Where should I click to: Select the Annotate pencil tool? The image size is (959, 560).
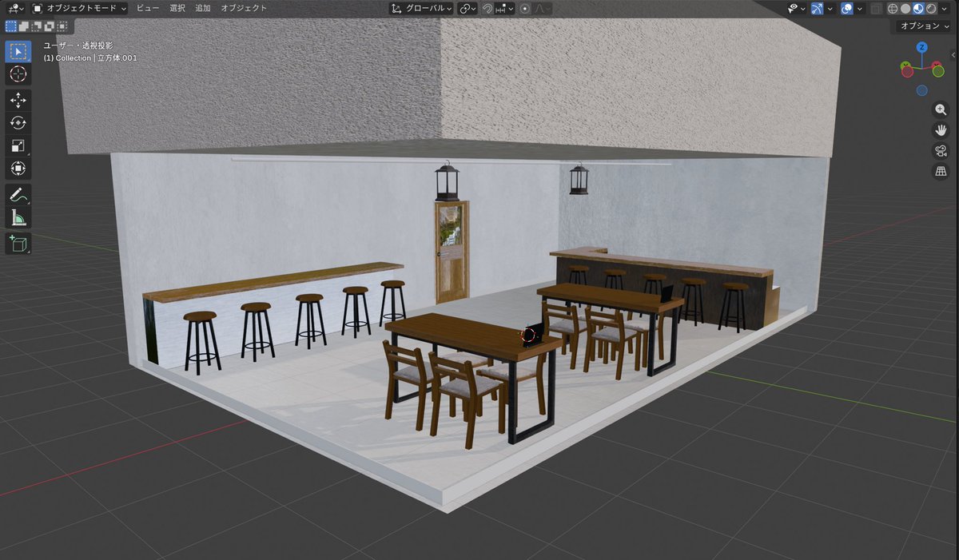tap(18, 195)
